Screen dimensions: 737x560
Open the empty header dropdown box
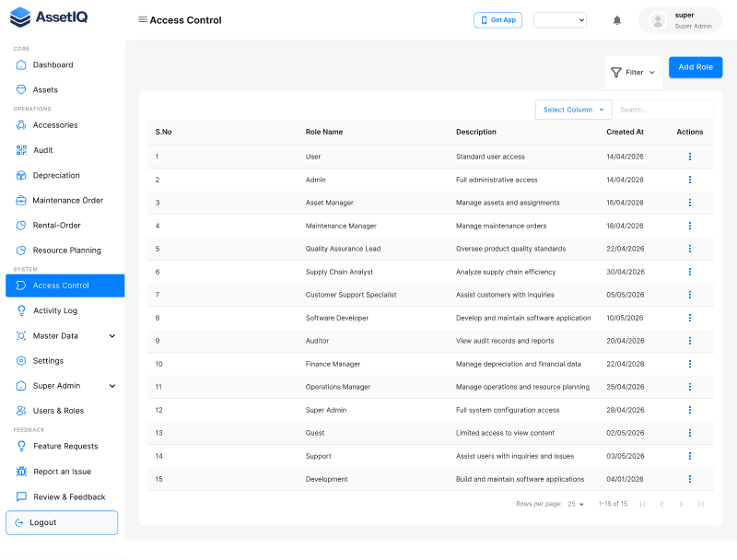point(560,19)
